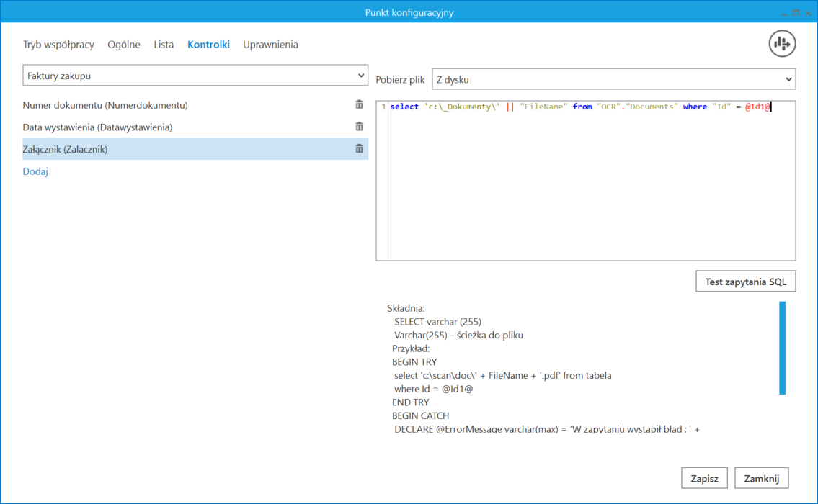Select Data wystawienia list item
Viewport: 818px width, 504px height.
(x=97, y=127)
